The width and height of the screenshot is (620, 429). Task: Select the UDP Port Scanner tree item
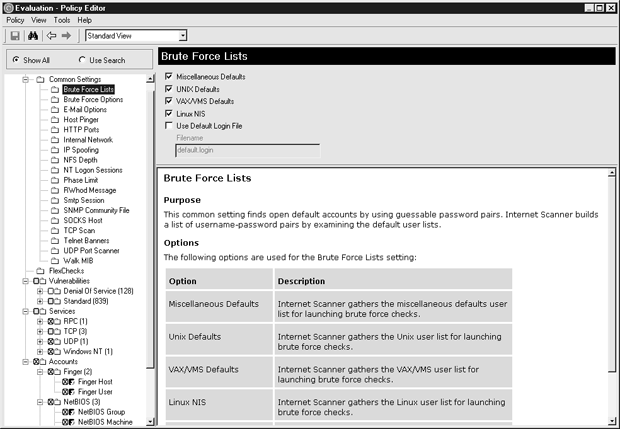pyautogui.click(x=91, y=250)
